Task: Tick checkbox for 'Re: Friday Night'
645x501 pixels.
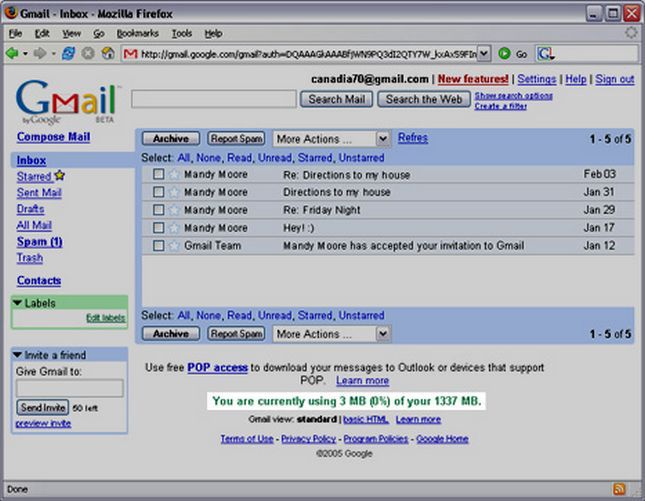Action: [x=158, y=210]
